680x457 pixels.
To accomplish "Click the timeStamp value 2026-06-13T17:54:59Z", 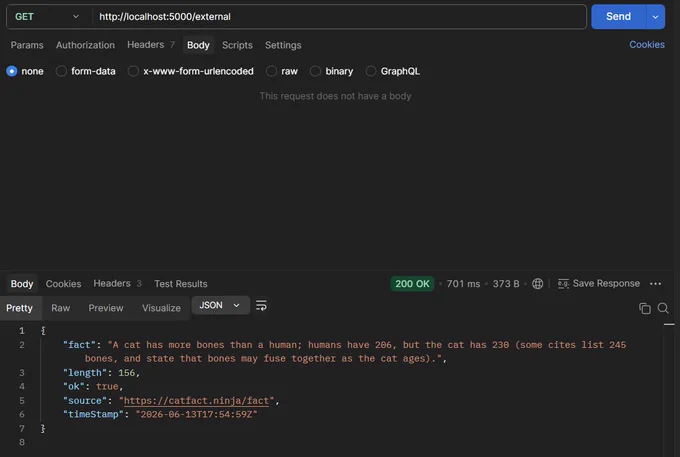I will [196, 415].
